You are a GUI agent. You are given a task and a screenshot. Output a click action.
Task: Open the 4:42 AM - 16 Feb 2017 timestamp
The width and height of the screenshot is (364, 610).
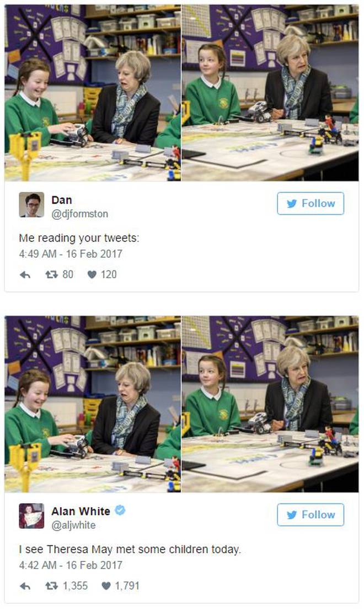point(71,565)
